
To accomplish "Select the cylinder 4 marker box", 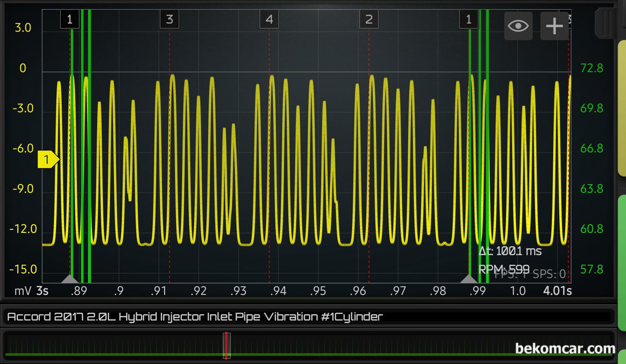I will pyautogui.click(x=269, y=19).
